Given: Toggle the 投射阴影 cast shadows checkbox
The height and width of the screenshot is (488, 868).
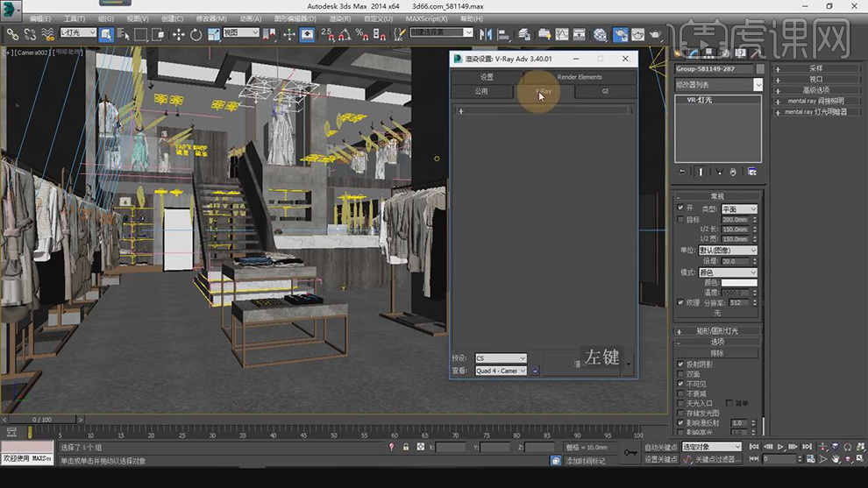Looking at the screenshot, I should click(x=681, y=364).
